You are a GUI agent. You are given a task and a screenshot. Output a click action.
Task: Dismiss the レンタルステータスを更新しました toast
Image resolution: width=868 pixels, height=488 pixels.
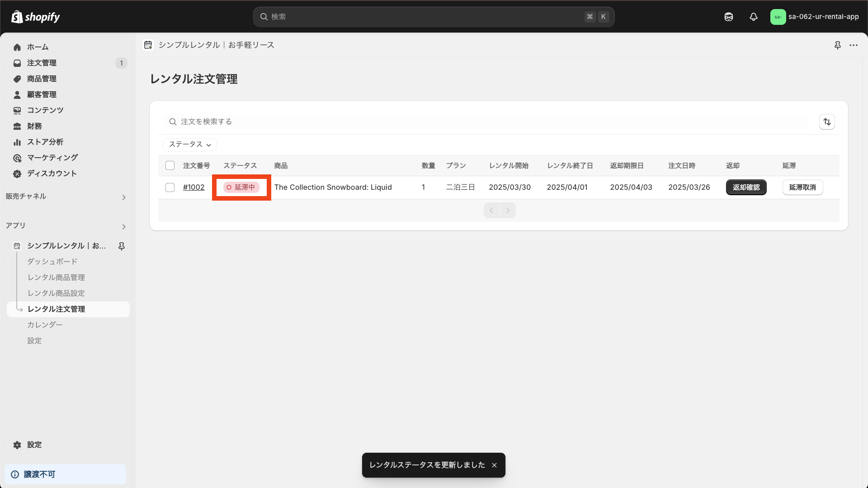pos(494,465)
